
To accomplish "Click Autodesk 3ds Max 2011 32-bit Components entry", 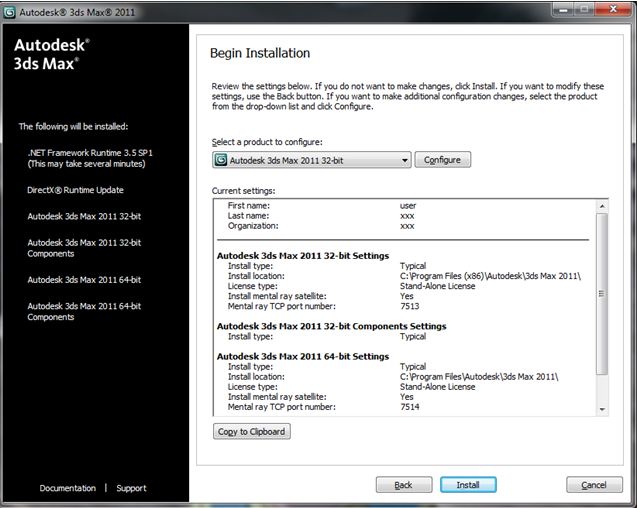I will [84, 248].
